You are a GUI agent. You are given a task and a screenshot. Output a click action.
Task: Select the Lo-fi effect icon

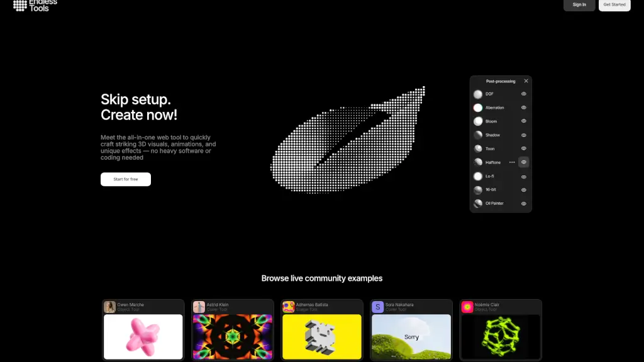tap(478, 177)
